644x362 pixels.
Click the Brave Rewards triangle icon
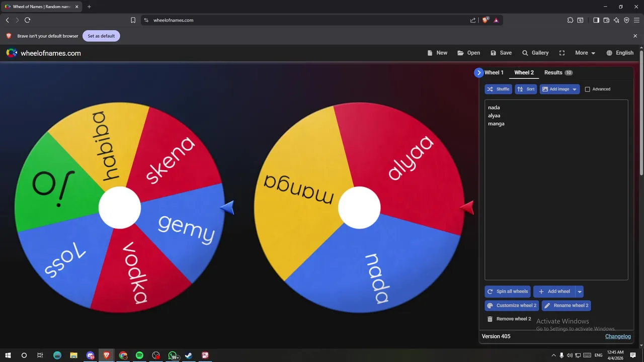pyautogui.click(x=496, y=20)
